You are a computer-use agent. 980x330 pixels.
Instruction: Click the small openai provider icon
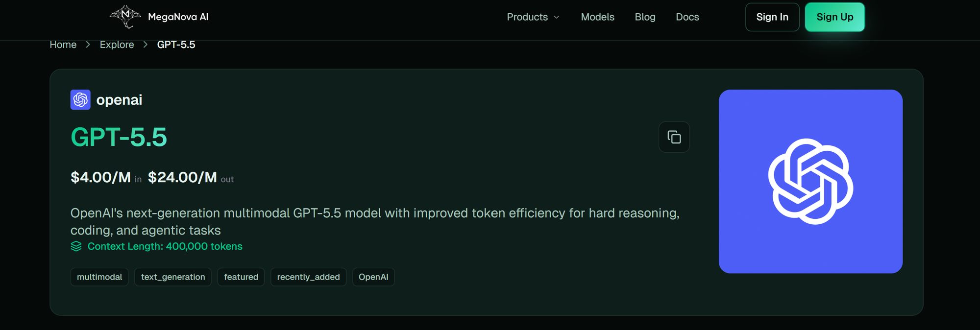tap(80, 100)
